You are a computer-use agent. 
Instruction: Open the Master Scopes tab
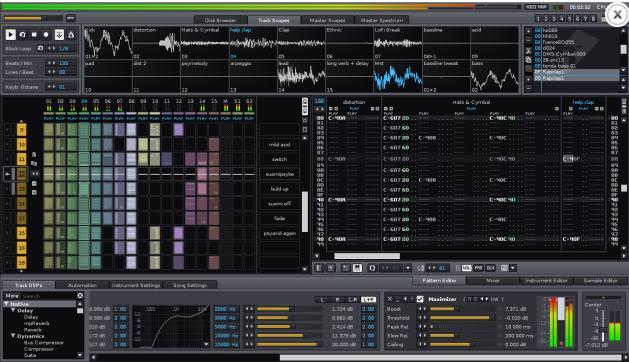[x=327, y=20]
